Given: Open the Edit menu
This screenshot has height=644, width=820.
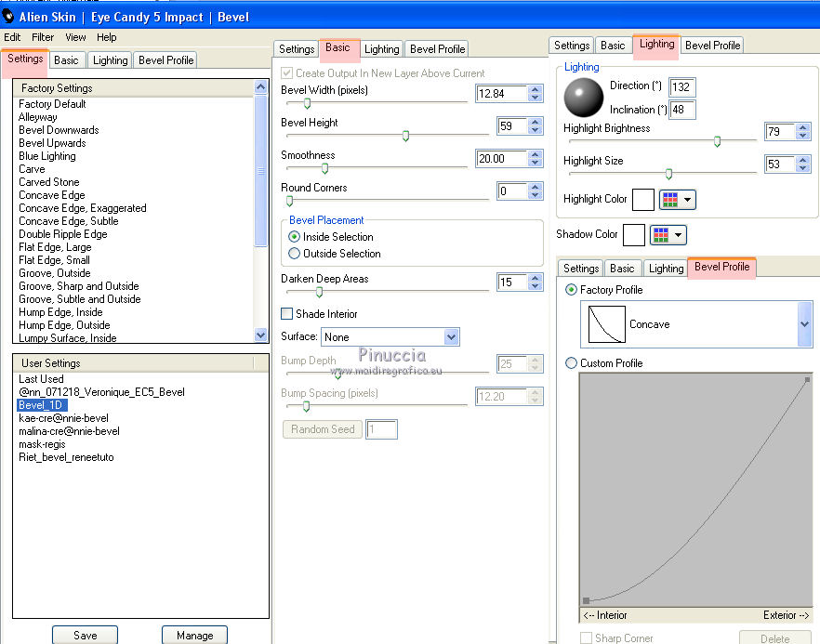Looking at the screenshot, I should (12, 37).
